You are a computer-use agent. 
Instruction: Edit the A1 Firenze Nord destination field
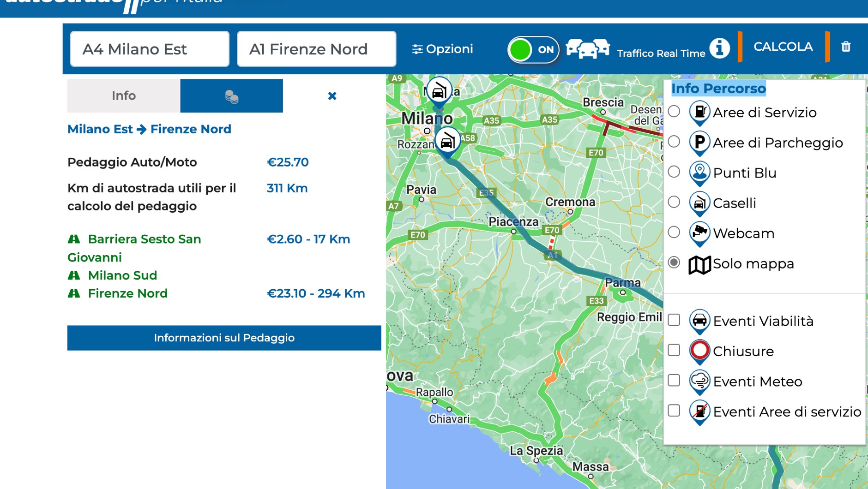pos(316,49)
